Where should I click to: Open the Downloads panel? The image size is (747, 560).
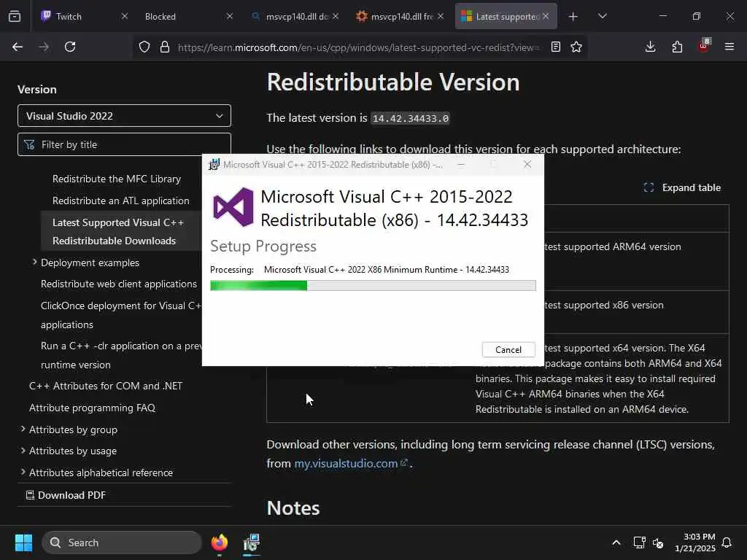click(x=650, y=47)
